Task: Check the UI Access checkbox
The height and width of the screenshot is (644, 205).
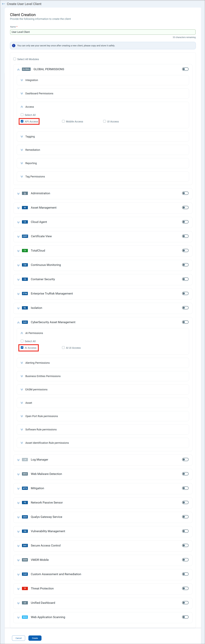Action: [105, 121]
